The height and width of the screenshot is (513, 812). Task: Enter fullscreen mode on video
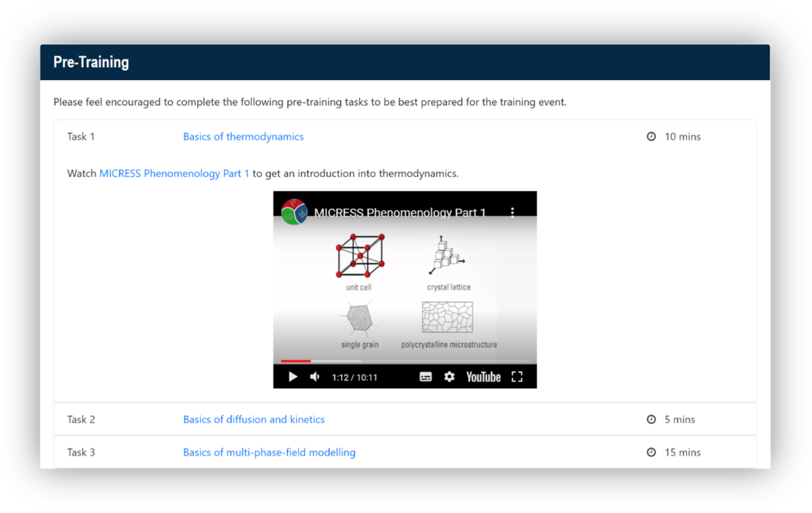(x=517, y=376)
